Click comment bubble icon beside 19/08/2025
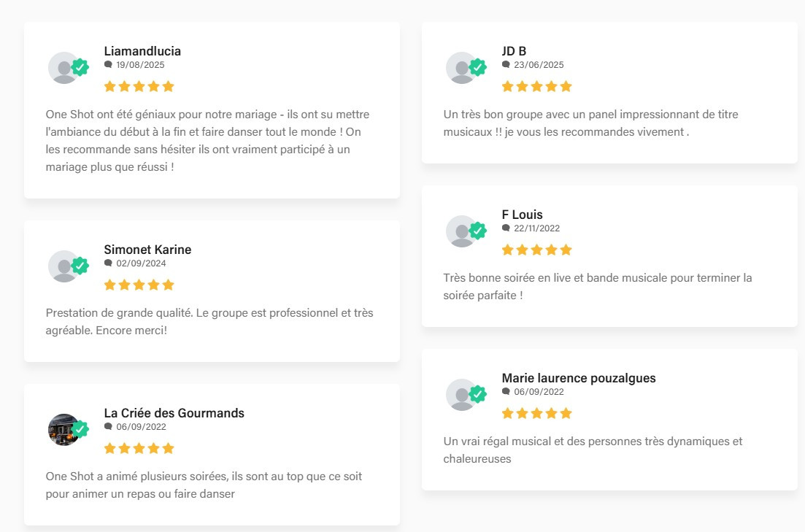Viewport: 805px width, 532px height. click(109, 64)
